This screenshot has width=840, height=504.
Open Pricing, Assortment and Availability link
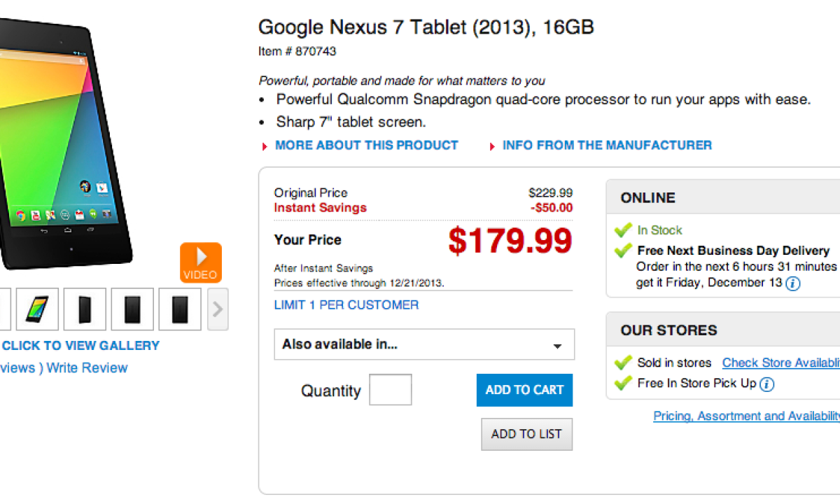pyautogui.click(x=746, y=416)
